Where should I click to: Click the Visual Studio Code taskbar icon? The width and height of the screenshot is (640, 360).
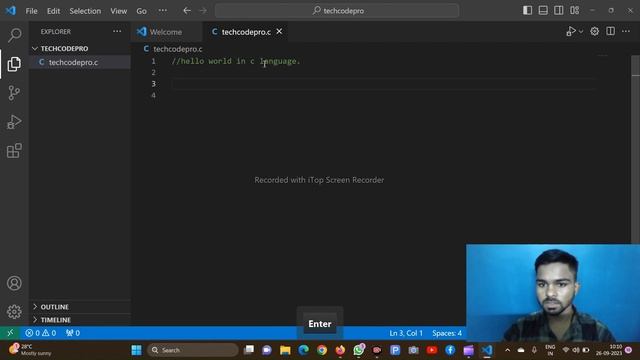click(x=487, y=350)
